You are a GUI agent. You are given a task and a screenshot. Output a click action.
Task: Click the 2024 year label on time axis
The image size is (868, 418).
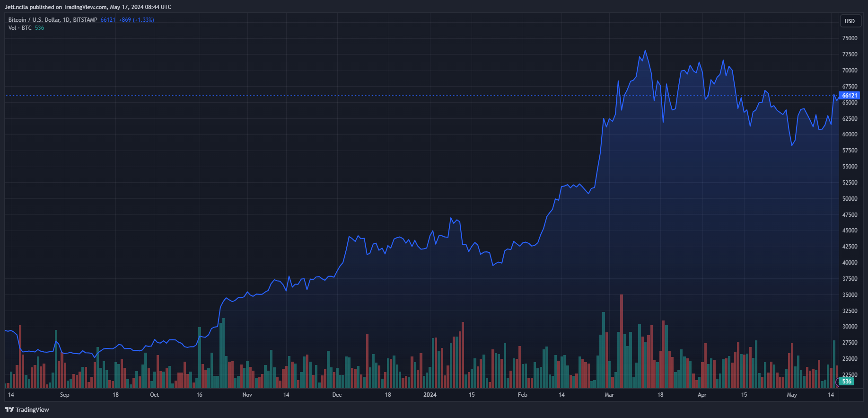pyautogui.click(x=430, y=395)
